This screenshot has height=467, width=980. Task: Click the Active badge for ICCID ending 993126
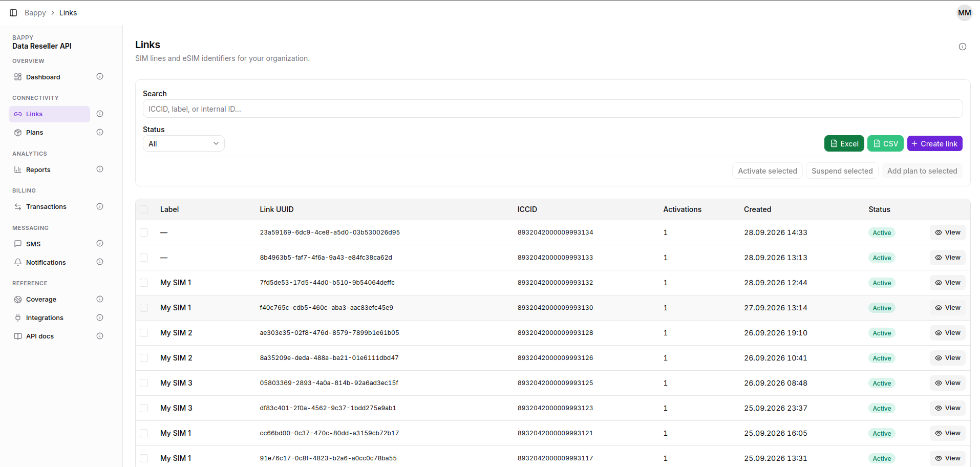pyautogui.click(x=882, y=358)
